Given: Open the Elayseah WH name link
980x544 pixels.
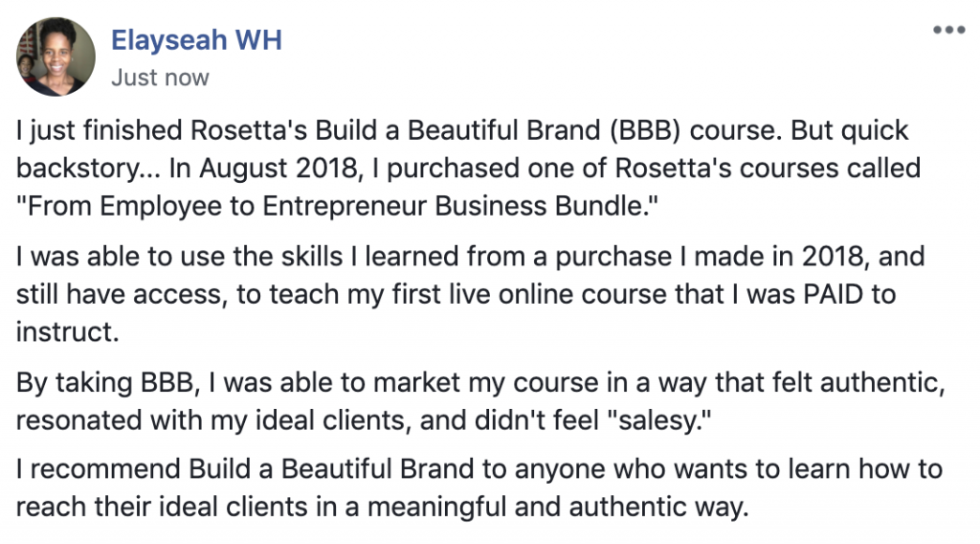Looking at the screenshot, I should point(196,40).
